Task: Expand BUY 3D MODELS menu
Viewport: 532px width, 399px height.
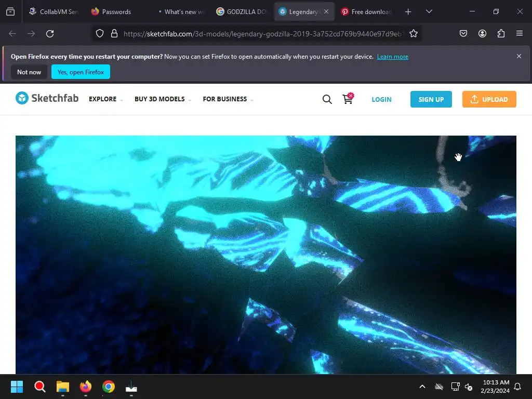Action: [163, 99]
